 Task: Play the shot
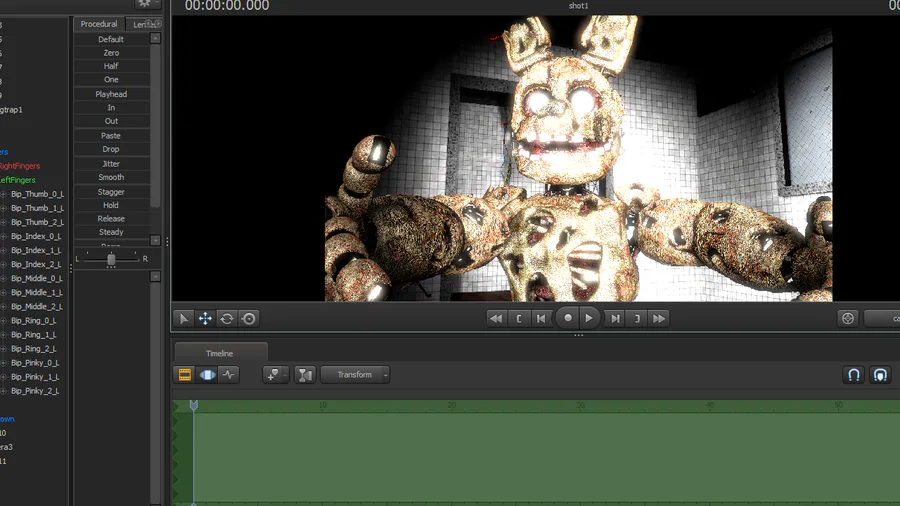click(x=589, y=318)
